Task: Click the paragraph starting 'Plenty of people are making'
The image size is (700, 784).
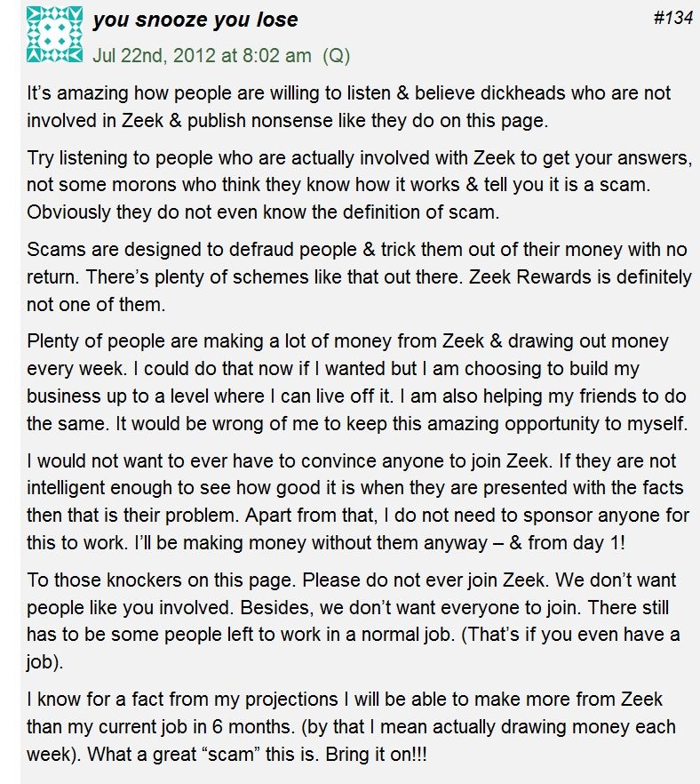Action: 358,382
